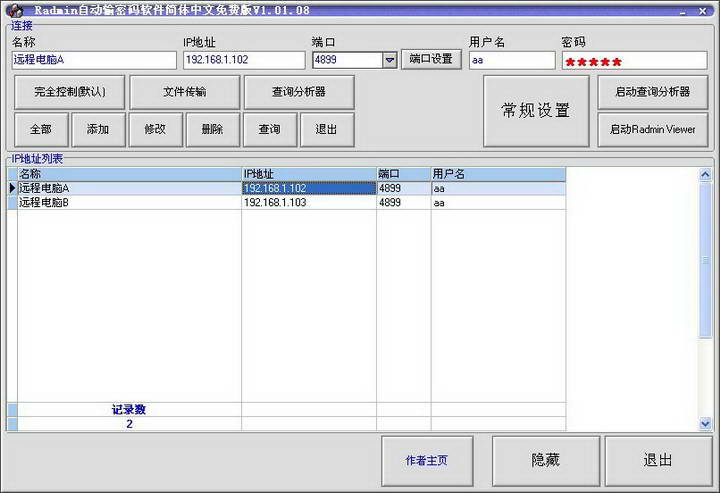Open 文件传输 file transfer

click(x=185, y=92)
